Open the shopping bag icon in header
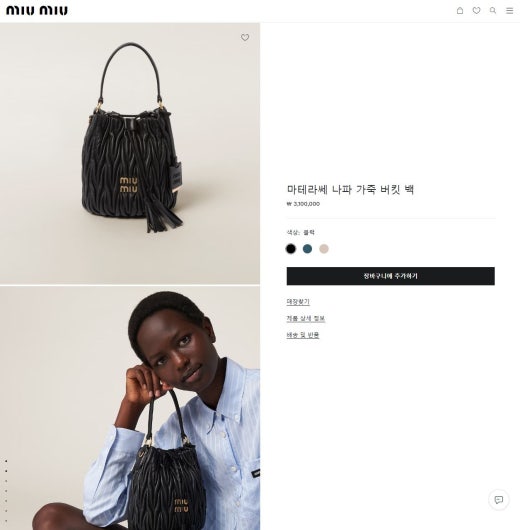Screen dimensions: 520x530 [x=460, y=10]
